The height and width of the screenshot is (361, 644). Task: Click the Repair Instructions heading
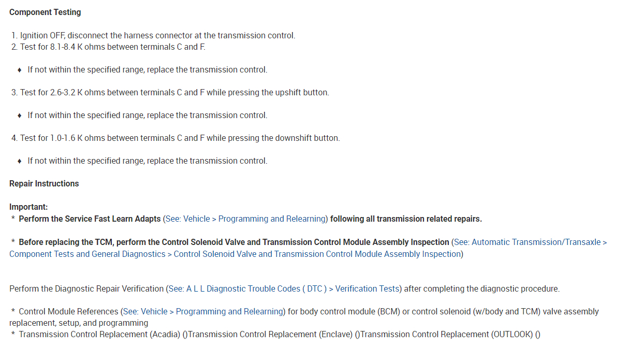click(x=44, y=184)
